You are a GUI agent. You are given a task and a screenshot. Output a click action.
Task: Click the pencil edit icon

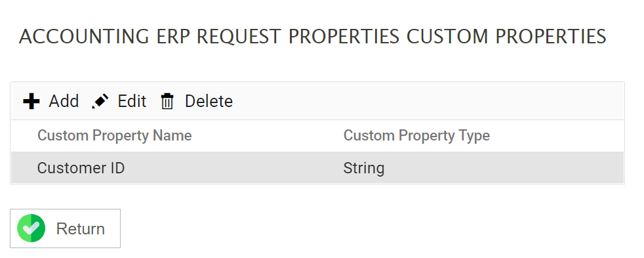point(100,101)
